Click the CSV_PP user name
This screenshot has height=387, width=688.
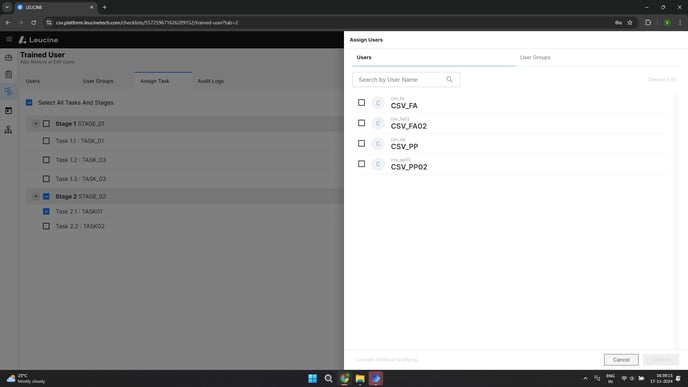pyautogui.click(x=404, y=147)
